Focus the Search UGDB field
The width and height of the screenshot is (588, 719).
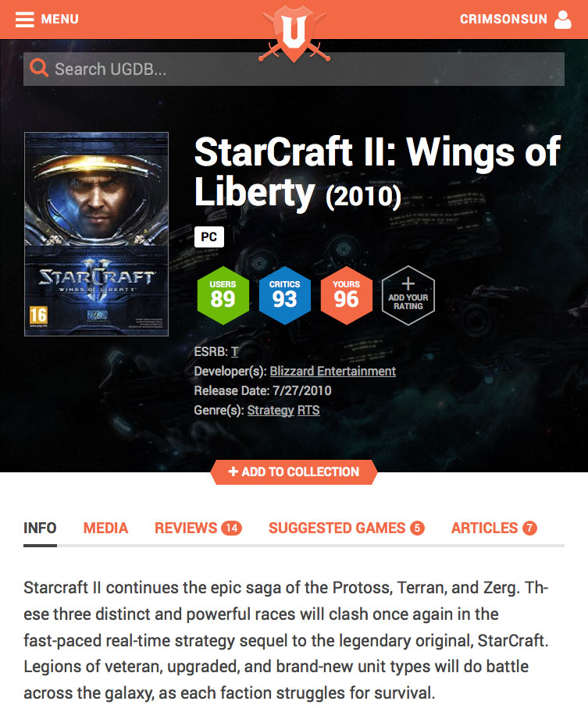[x=294, y=69]
